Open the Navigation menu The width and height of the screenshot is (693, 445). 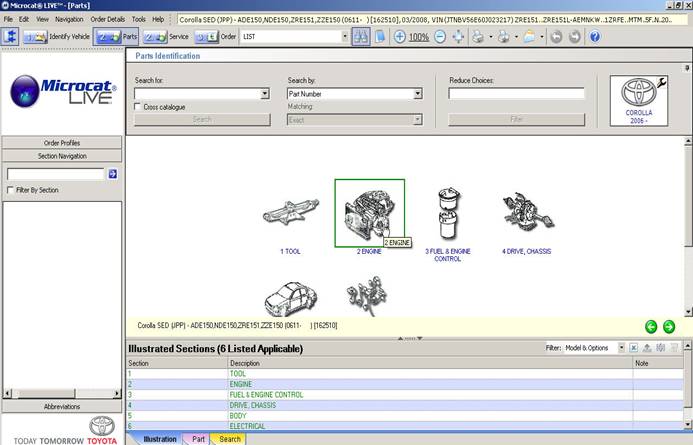pos(69,19)
